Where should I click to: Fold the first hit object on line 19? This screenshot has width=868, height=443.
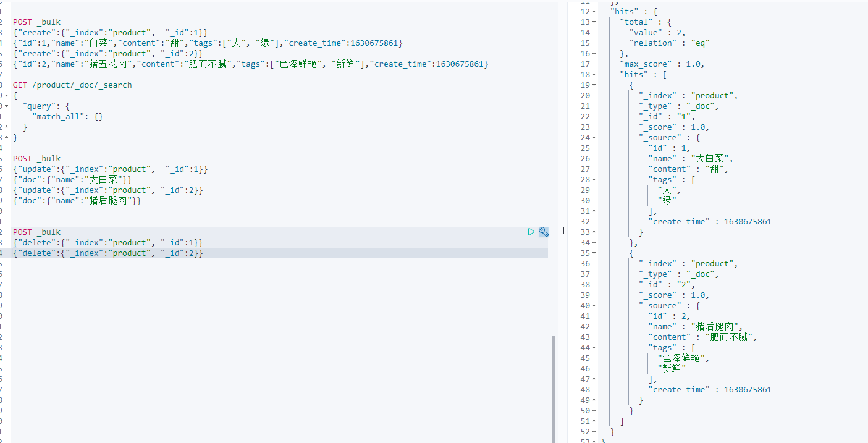click(x=594, y=85)
